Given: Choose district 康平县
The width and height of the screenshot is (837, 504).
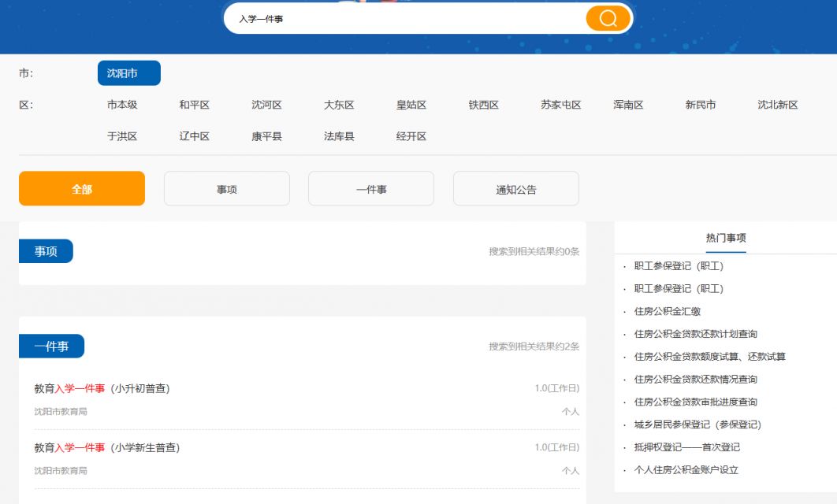Looking at the screenshot, I should click(266, 136).
